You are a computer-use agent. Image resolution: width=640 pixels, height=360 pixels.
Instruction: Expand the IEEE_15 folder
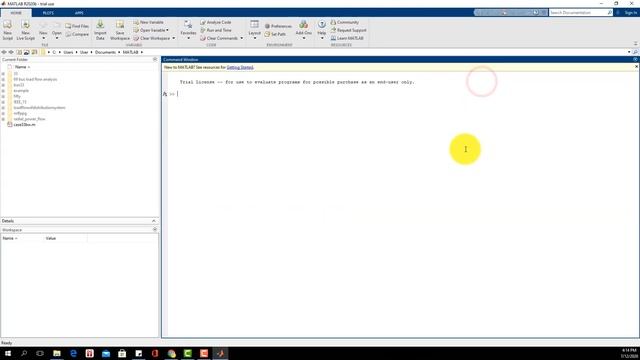(x=3, y=102)
